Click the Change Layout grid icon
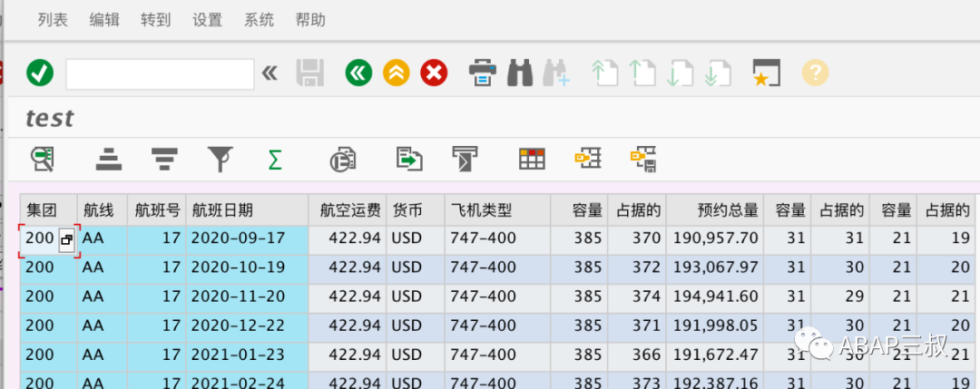This screenshot has width=980, height=389. tap(533, 160)
